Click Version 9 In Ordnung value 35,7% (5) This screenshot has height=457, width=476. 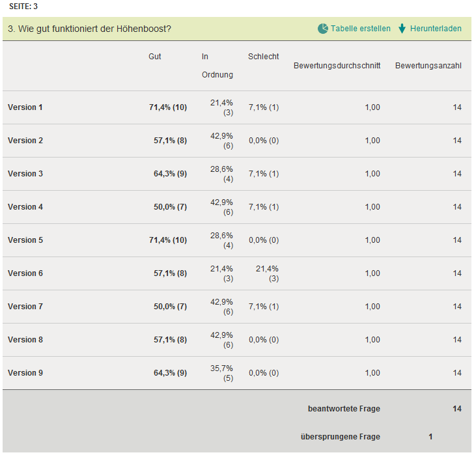221,373
